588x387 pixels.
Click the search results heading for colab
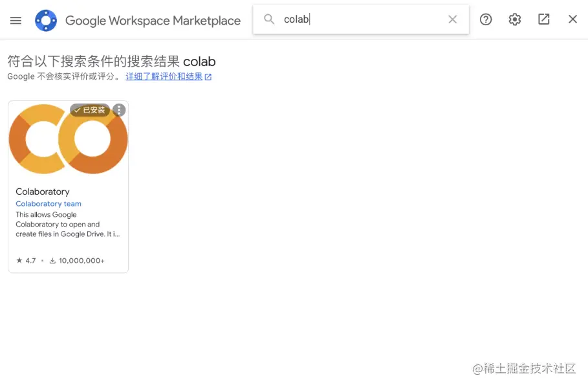[111, 61]
